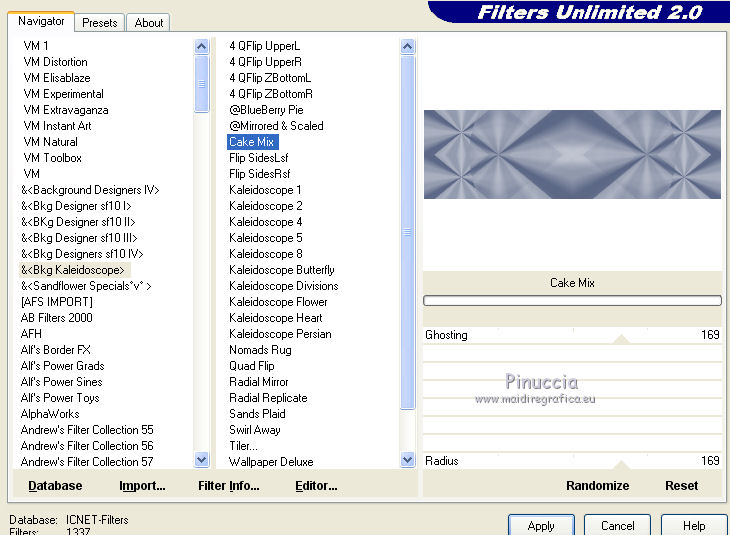Image resolution: width=730 pixels, height=535 pixels.
Task: Open Filter Info...
Action: tap(229, 486)
